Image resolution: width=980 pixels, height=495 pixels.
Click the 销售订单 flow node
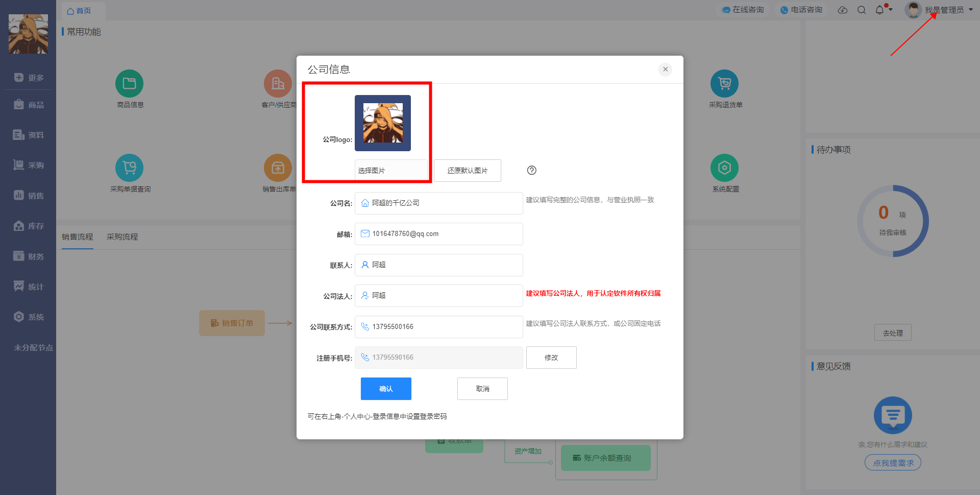coord(232,323)
